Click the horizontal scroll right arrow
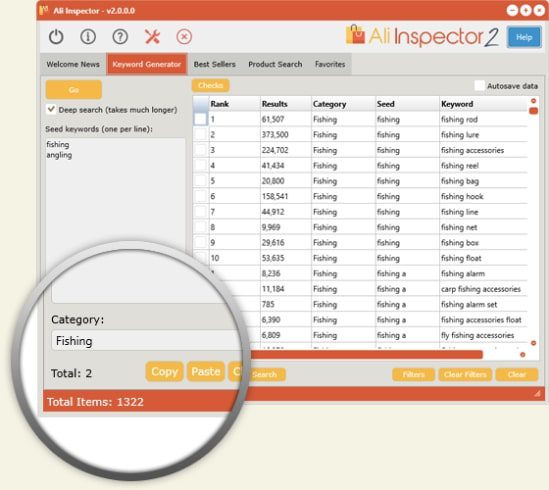The height and width of the screenshot is (490, 549). (522, 355)
